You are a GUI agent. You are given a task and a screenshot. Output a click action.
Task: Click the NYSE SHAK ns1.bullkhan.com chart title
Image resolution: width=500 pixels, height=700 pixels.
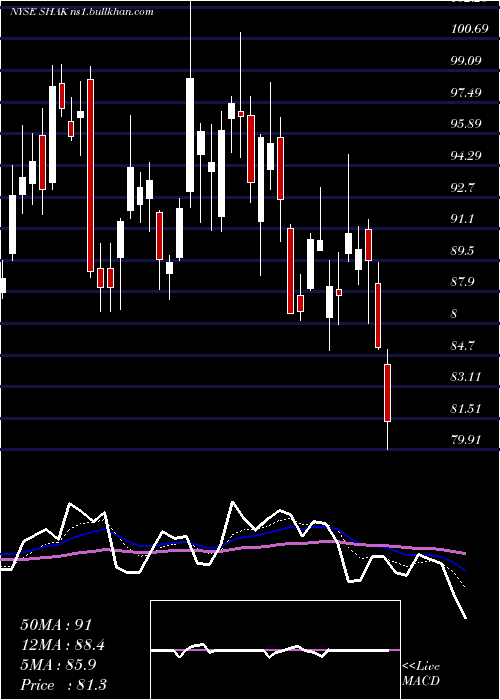(x=81, y=12)
